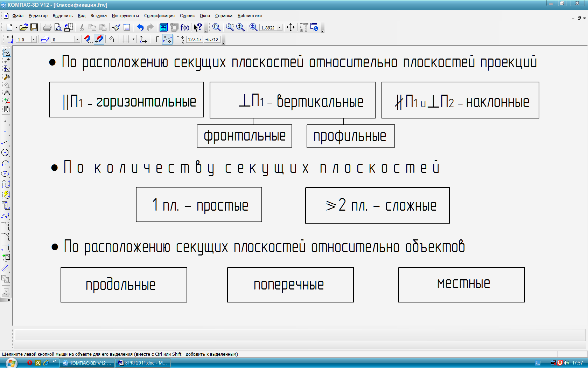Select the Rectangle tool

pyautogui.click(x=5, y=247)
